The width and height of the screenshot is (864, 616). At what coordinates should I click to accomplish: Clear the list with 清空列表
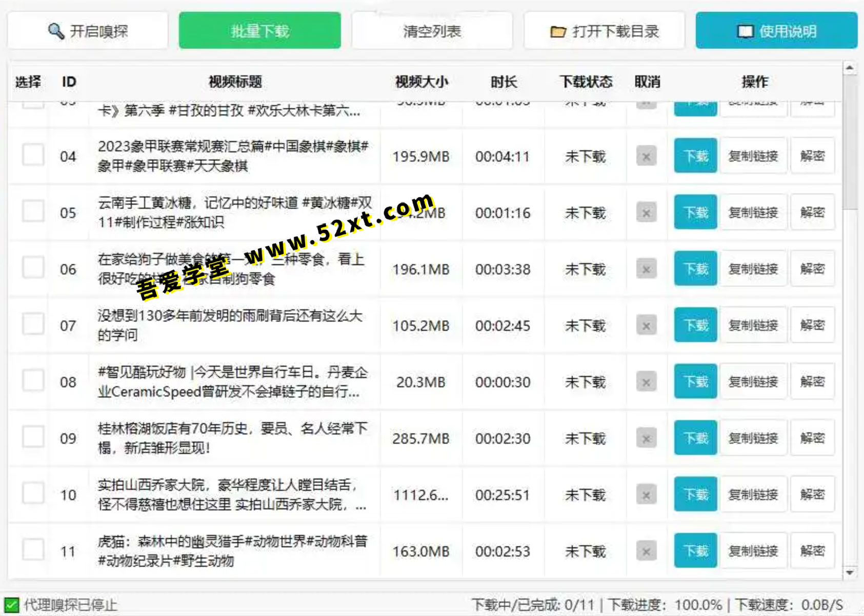tap(432, 31)
